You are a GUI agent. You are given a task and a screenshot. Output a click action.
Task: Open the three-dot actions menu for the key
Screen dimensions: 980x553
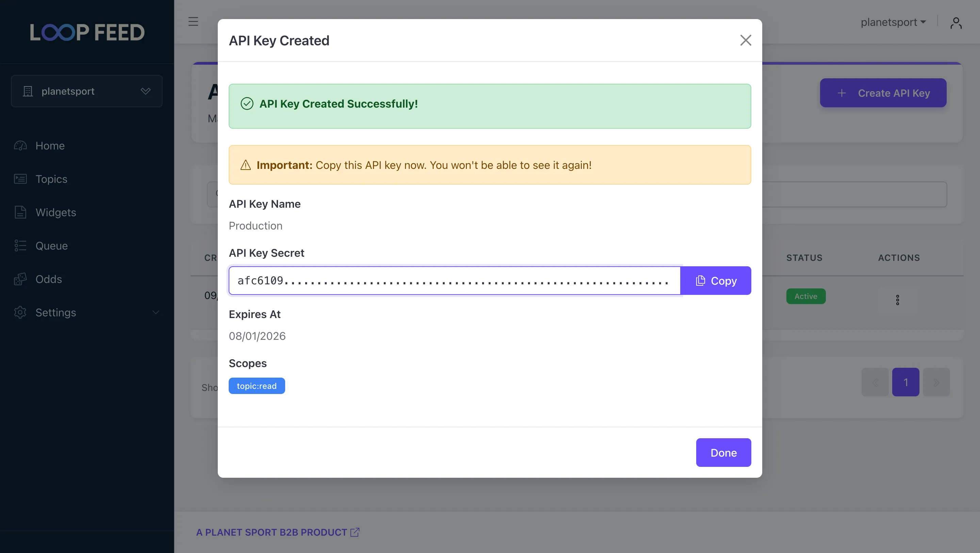pyautogui.click(x=898, y=300)
